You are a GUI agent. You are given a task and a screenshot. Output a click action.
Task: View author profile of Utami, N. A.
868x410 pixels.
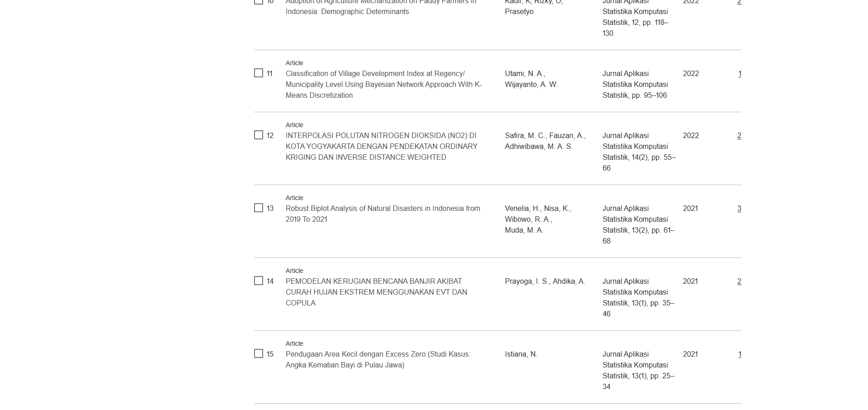(525, 73)
